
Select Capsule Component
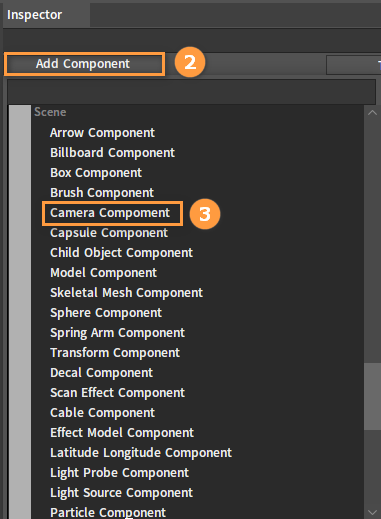point(109,233)
